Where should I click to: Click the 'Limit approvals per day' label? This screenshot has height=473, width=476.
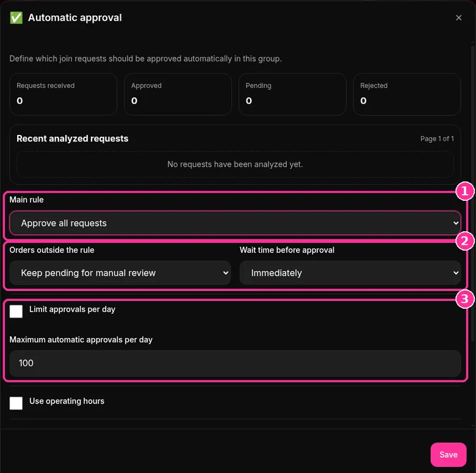[72, 309]
